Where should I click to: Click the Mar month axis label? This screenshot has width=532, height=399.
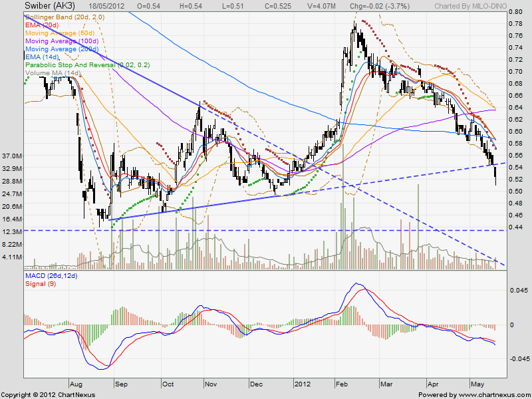coord(386,384)
